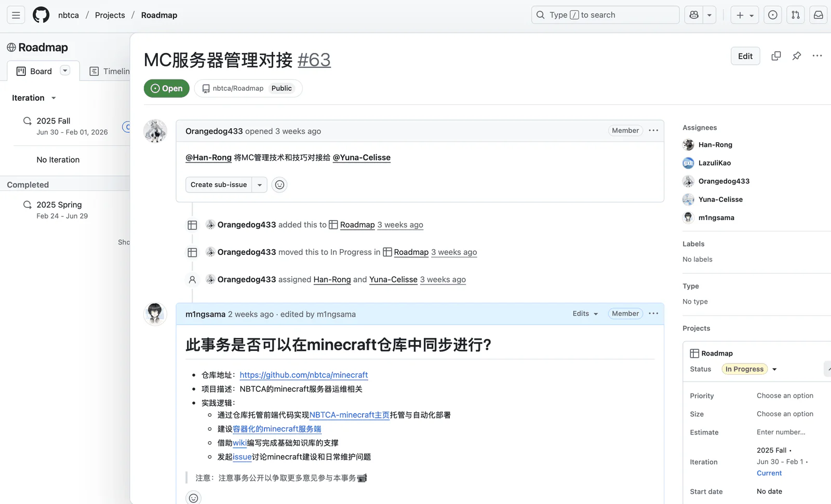This screenshot has height=504, width=831.
Task: Open the global navigation hamburger menu
Action: tap(16, 15)
